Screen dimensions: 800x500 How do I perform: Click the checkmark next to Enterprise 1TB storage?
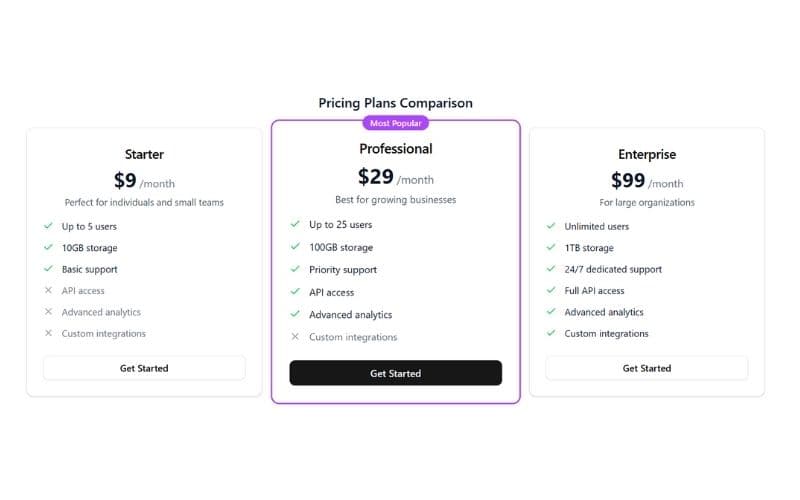551,248
